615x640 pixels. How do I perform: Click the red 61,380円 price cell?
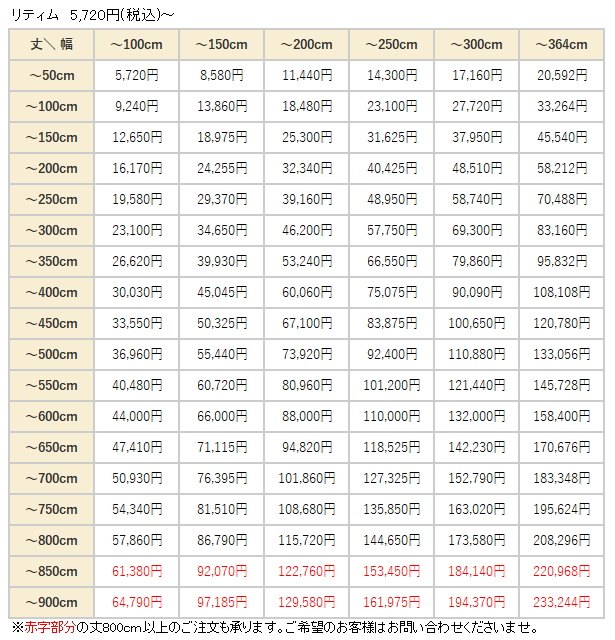pyautogui.click(x=136, y=572)
